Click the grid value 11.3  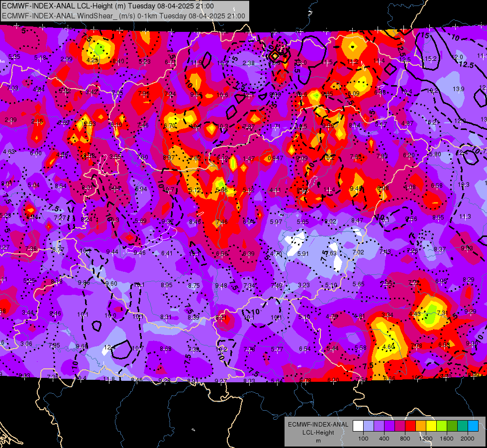[x=465, y=217]
